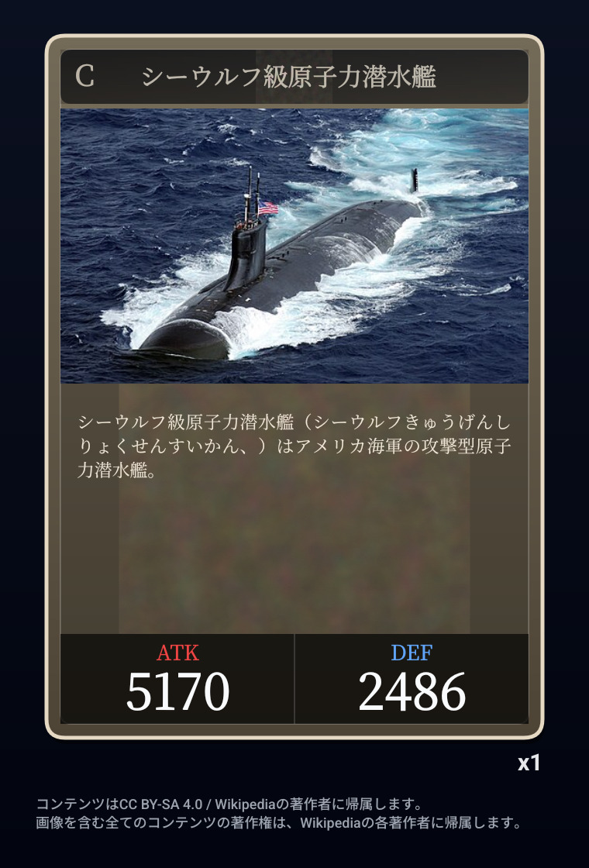This screenshot has height=868, width=589.
Task: Click the x1 card count indicator
Action: (x=529, y=763)
